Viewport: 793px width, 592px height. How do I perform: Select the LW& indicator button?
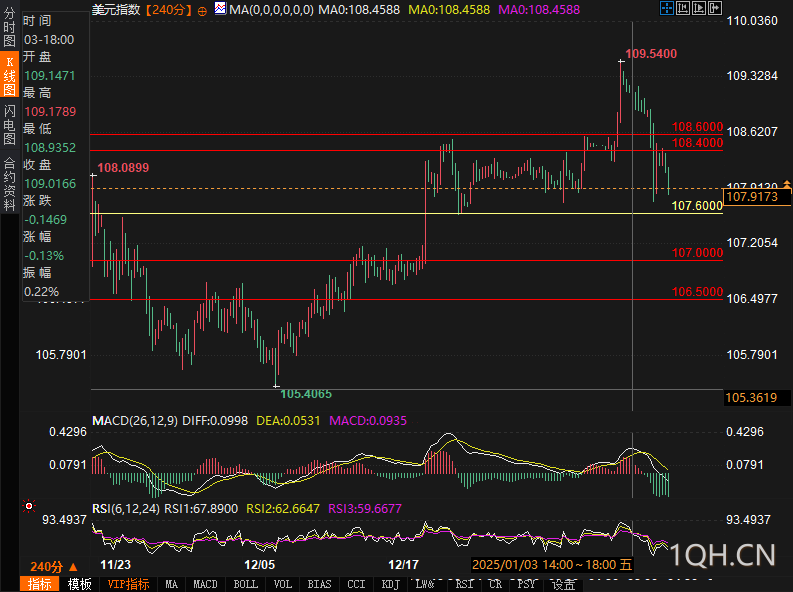pyautogui.click(x=426, y=584)
